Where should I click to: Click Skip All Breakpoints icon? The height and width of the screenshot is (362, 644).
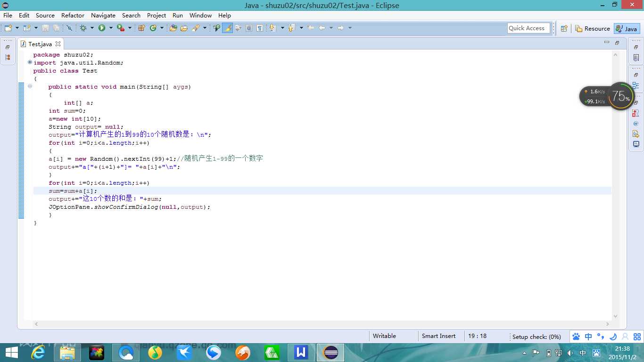click(x=69, y=28)
